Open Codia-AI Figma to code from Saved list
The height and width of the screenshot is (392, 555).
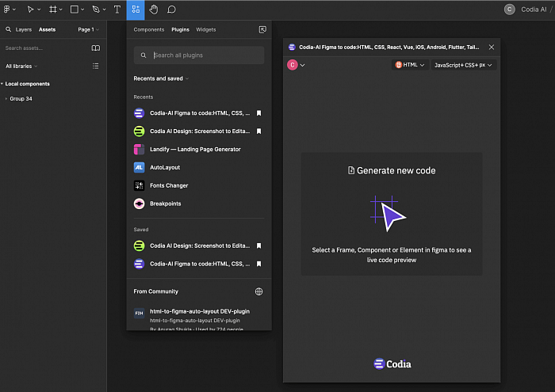(192, 264)
